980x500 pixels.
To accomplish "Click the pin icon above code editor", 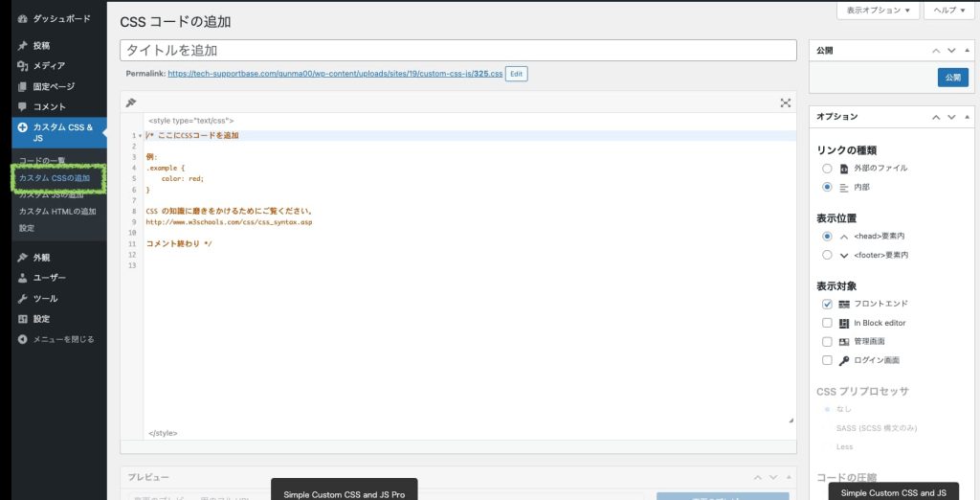I will 131,102.
